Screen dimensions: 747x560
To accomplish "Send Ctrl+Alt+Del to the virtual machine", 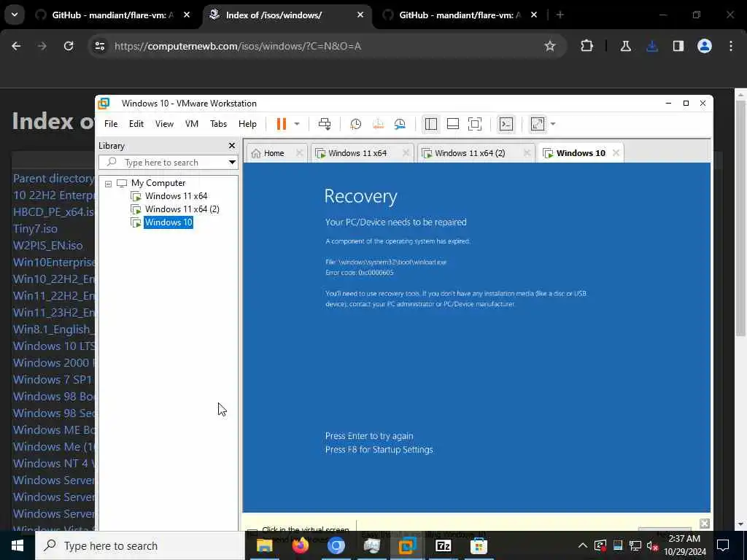I will 325,124.
